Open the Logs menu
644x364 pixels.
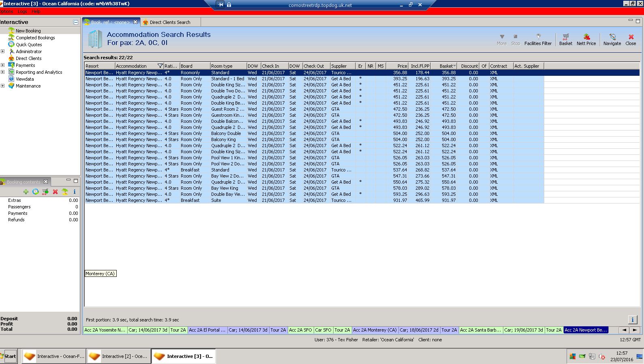pos(22,11)
